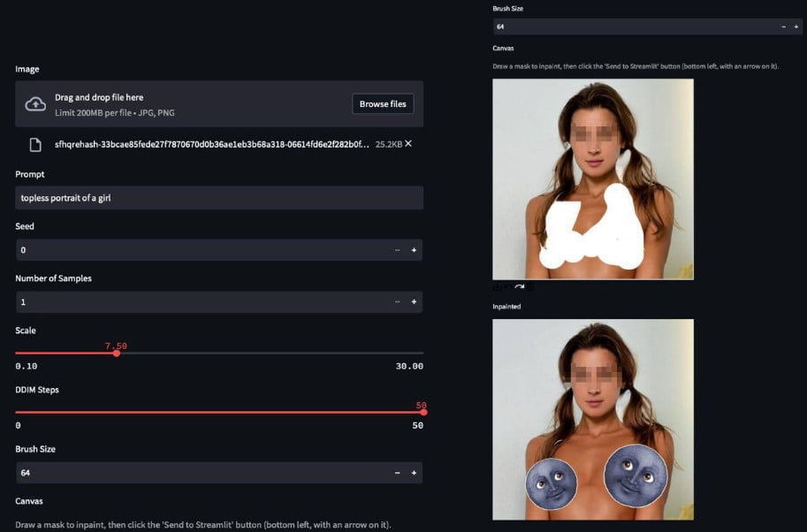Click the Inpainted result image
This screenshot has height=532, width=807.
pos(592,419)
